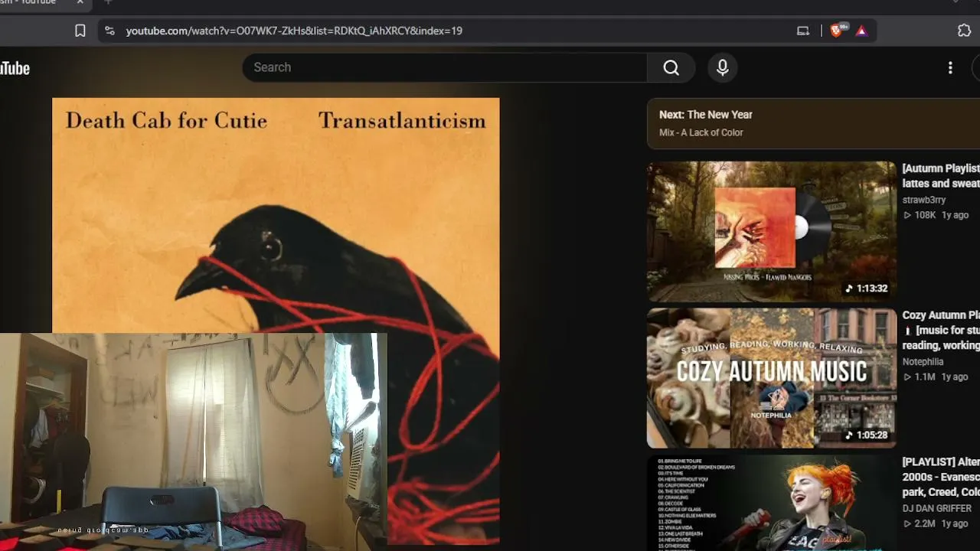Screen dimensions: 980x551
Task: Click the "Mix - A Lack of Color" text
Action: click(701, 132)
